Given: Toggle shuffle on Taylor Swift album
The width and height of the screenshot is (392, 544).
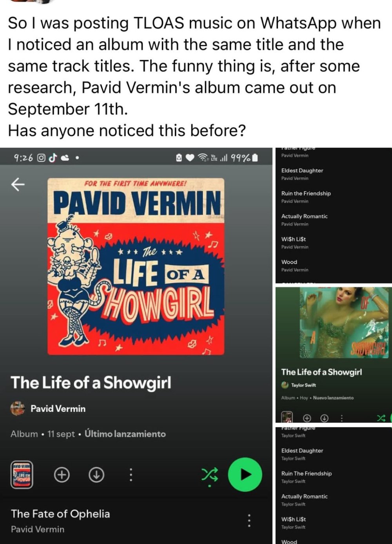Looking at the screenshot, I should pos(381,418).
